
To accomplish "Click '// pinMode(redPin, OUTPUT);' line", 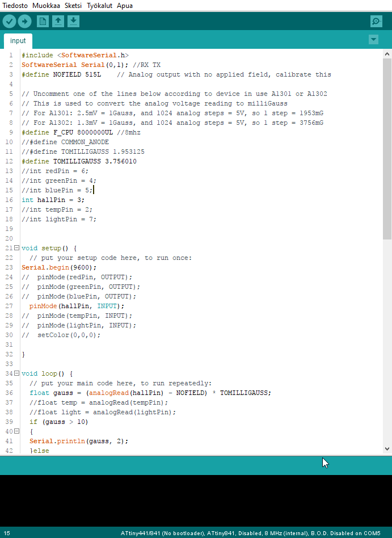I will tap(77, 277).
